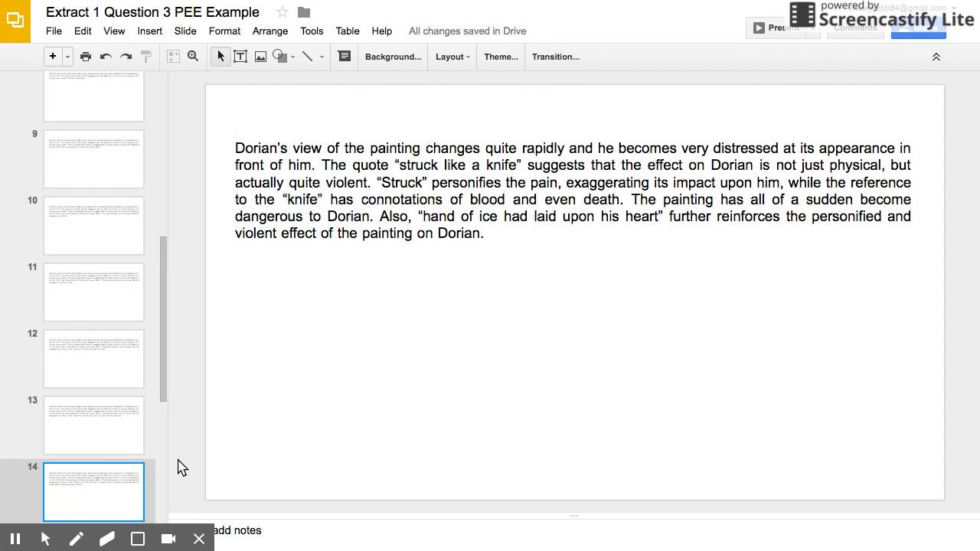This screenshot has width=980, height=551.
Task: Select the Screencastify rectangle tool
Action: coord(138,539)
